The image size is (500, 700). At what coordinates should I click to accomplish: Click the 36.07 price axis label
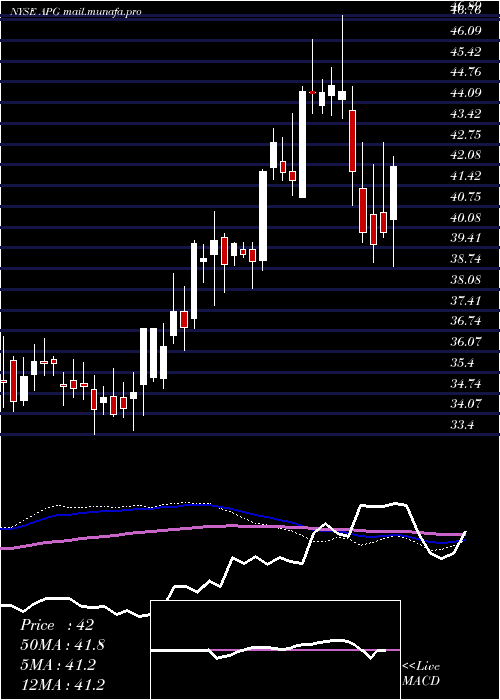(466, 342)
